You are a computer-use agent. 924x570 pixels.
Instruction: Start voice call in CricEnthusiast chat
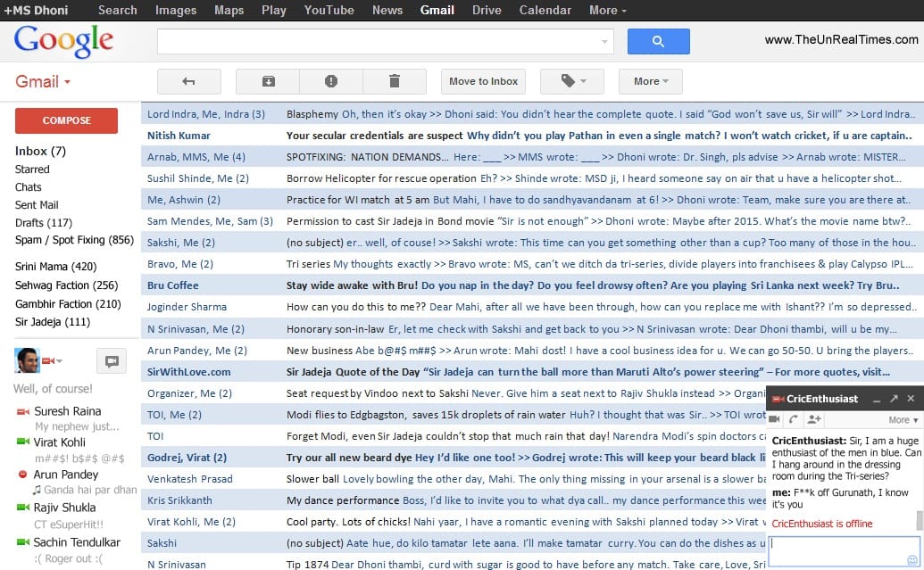[793, 419]
